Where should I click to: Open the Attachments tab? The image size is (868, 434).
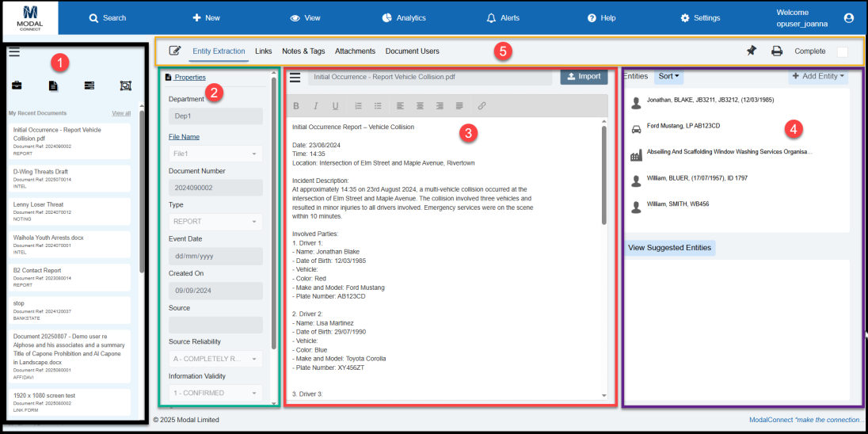[355, 51]
